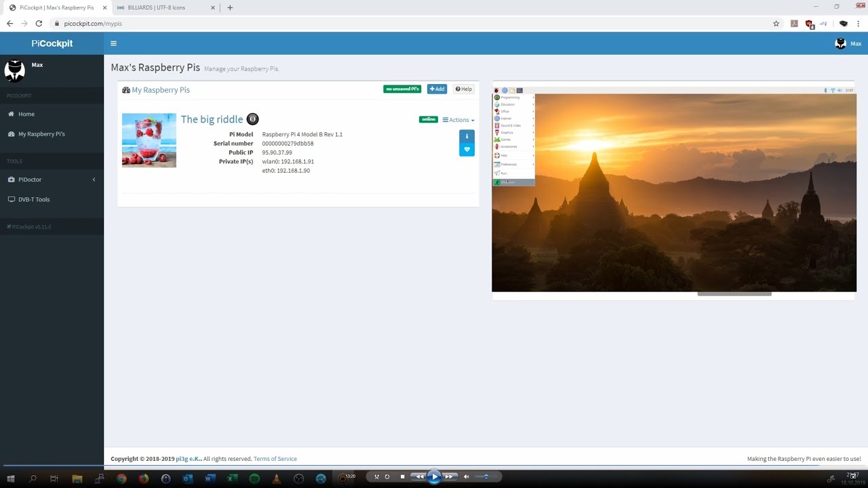This screenshot has width=868, height=488.
Task: Expand Office in the Pi menu
Action: click(x=514, y=111)
